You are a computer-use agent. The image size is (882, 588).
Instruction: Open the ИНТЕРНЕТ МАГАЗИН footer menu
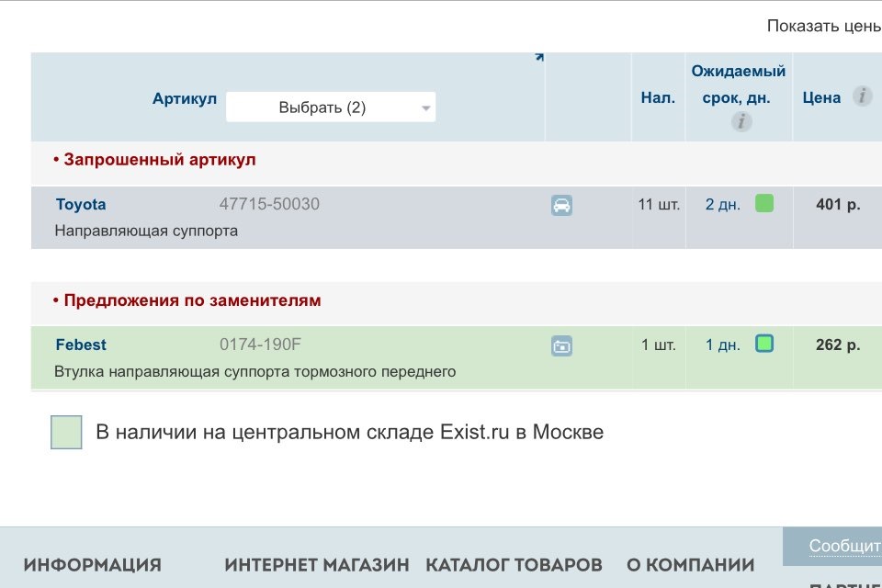pyautogui.click(x=316, y=564)
